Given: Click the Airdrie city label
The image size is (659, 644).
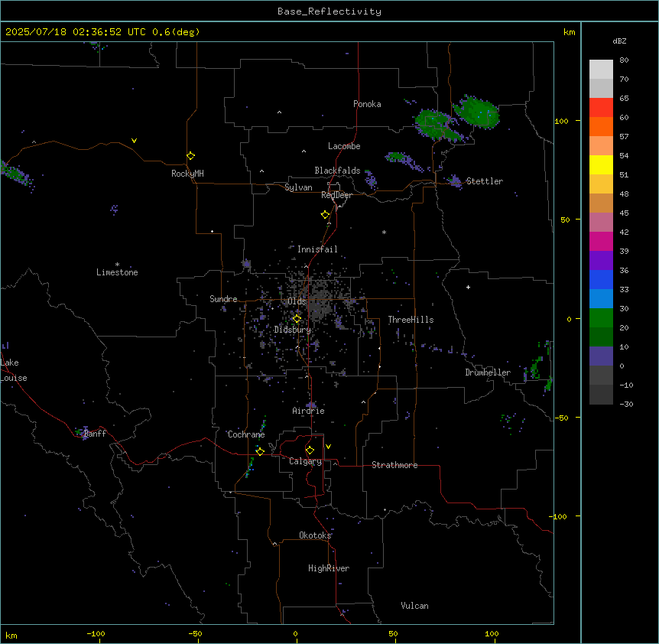Looking at the screenshot, I should tap(309, 411).
